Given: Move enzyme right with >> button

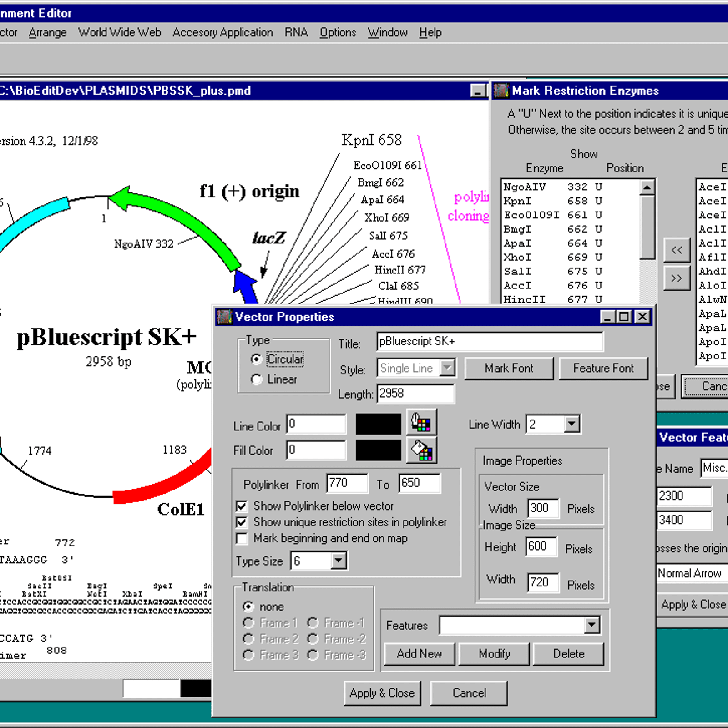Looking at the screenshot, I should [677, 278].
